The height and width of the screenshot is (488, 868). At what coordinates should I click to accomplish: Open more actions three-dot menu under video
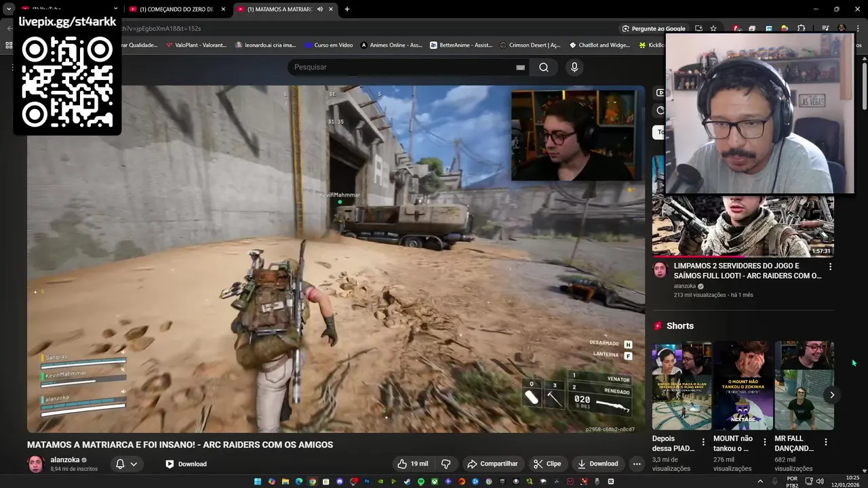coord(636,464)
